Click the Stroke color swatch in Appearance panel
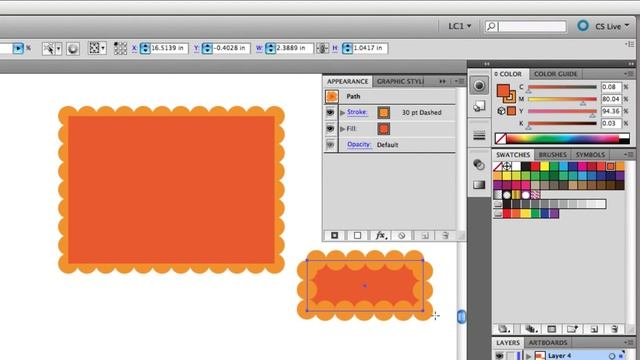Viewport: 640px width, 360px height. click(x=384, y=113)
